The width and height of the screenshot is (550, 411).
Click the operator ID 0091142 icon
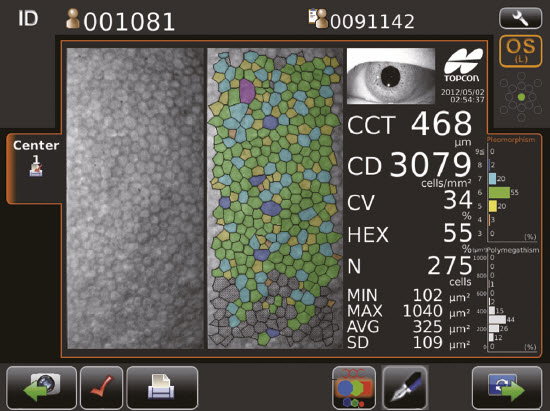317,19
